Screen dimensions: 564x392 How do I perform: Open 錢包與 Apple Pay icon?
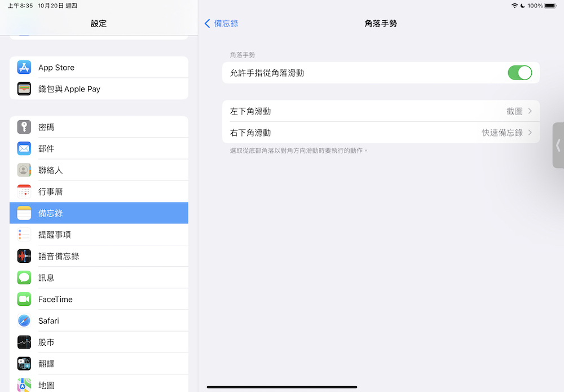[24, 89]
